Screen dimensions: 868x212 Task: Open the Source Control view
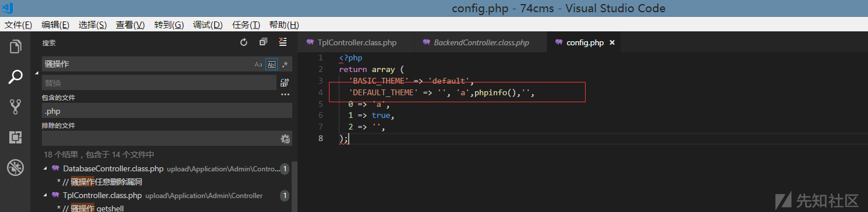point(16,106)
